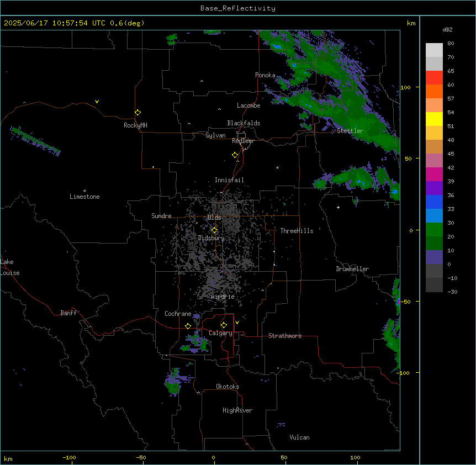The width and height of the screenshot is (476, 465).
Task: Pick the magenta swatch in dBZ legend
Action: 434,174
